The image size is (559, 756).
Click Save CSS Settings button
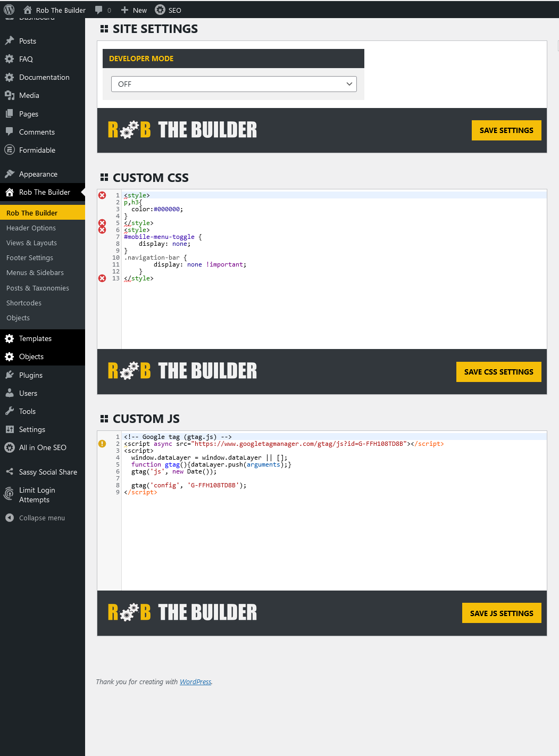(x=499, y=372)
